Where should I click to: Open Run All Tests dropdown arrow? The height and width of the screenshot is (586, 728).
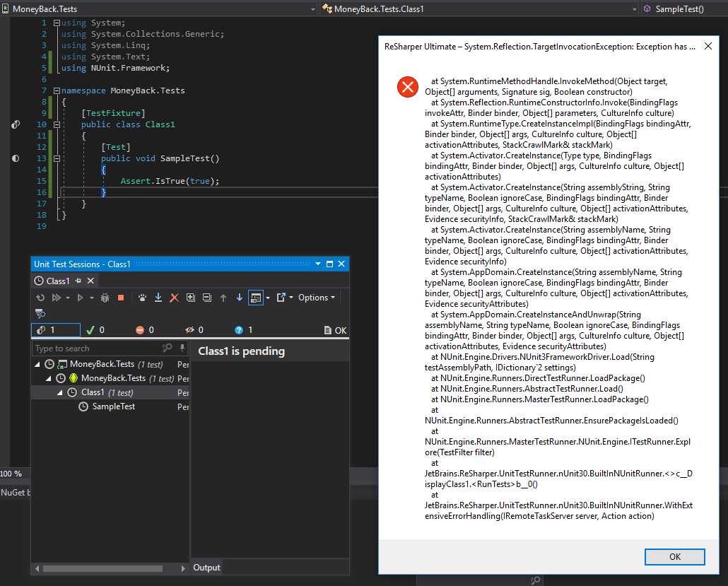(68, 298)
